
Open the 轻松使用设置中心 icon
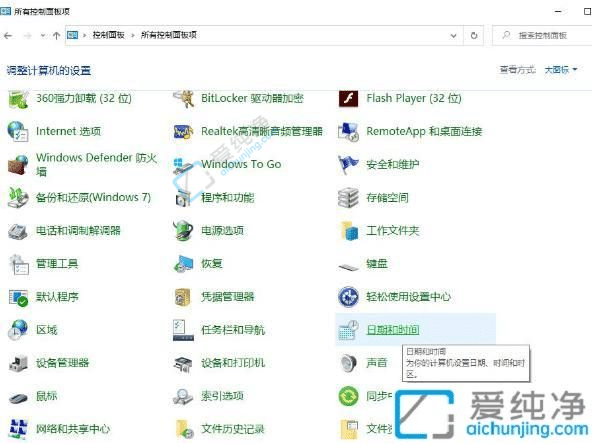[x=348, y=297]
